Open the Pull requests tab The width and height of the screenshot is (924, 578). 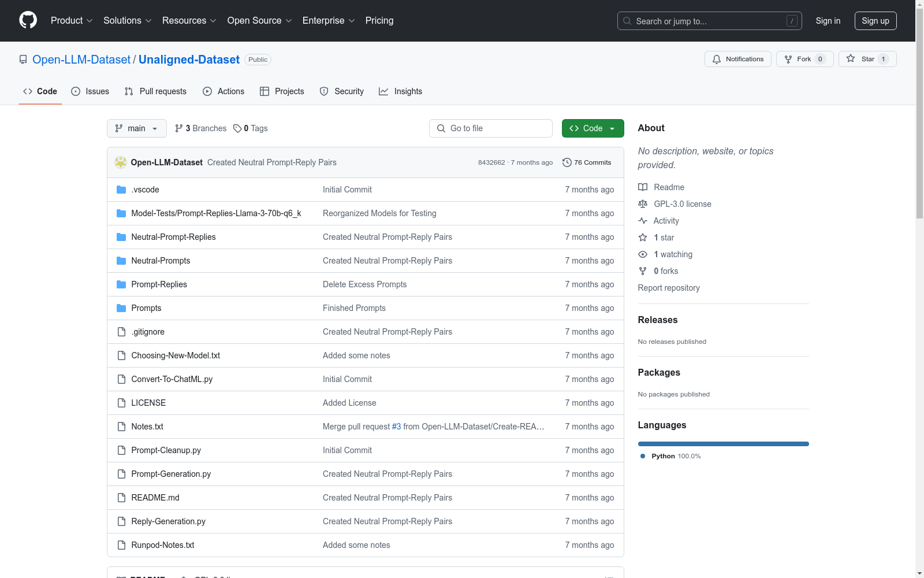[x=155, y=91]
